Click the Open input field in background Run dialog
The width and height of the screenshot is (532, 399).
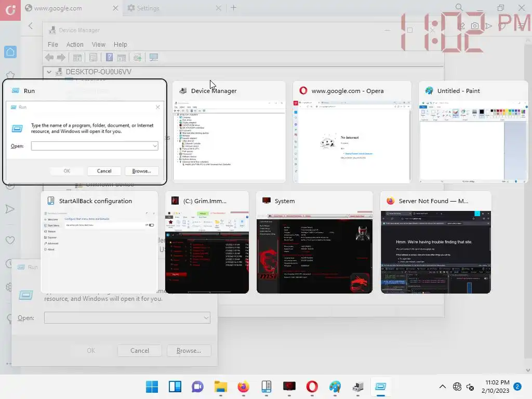(x=127, y=318)
